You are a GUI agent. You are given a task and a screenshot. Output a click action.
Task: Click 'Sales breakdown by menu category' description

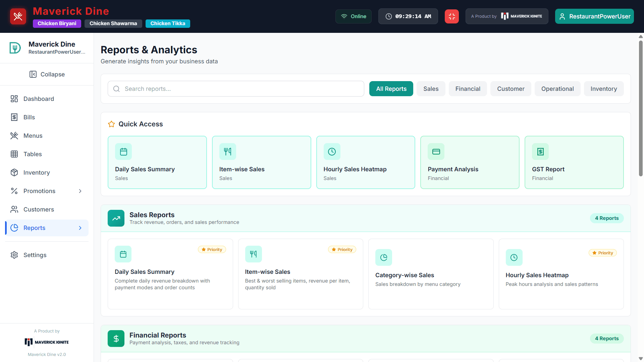tap(418, 284)
